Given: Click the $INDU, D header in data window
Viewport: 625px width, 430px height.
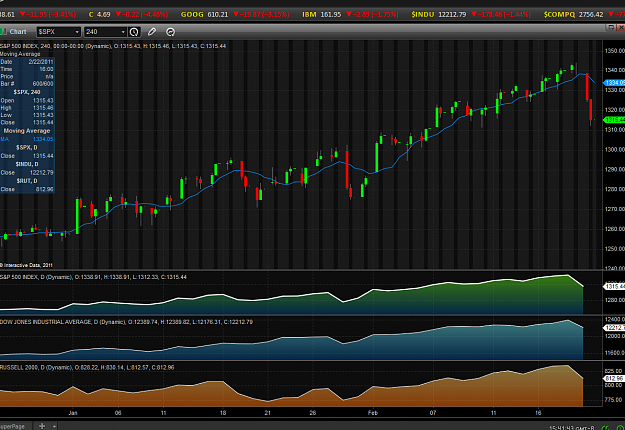Looking at the screenshot, I should coord(27,164).
